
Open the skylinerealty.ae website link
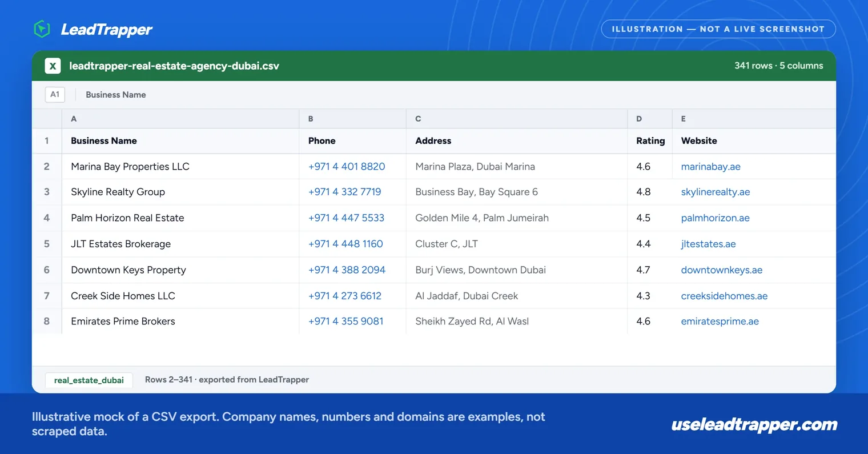pos(716,192)
